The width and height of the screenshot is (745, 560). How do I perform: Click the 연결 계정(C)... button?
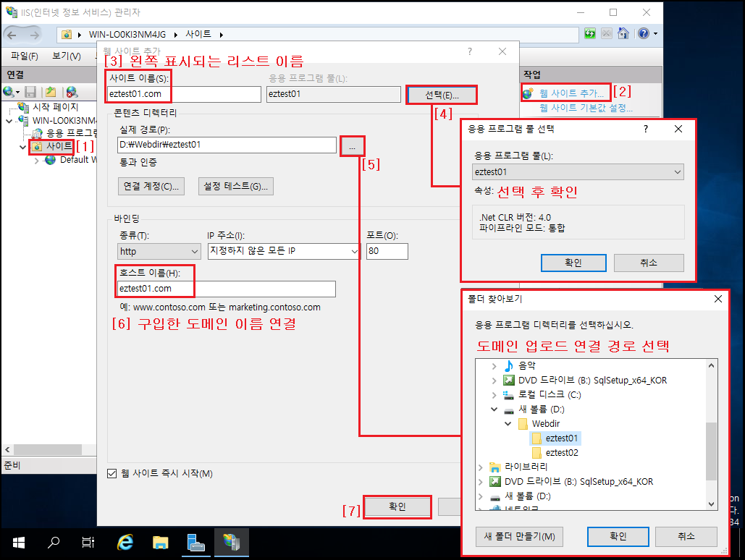[151, 186]
